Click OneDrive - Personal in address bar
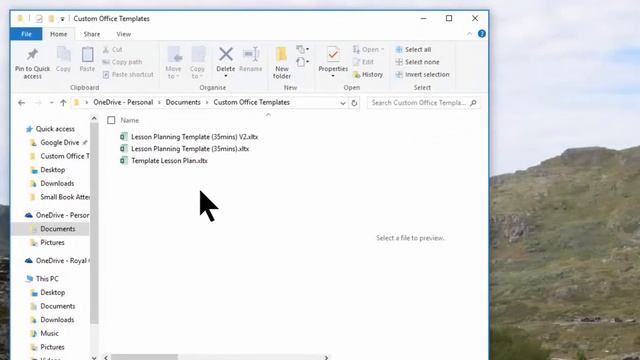This screenshot has height=360, width=640. coord(123,102)
